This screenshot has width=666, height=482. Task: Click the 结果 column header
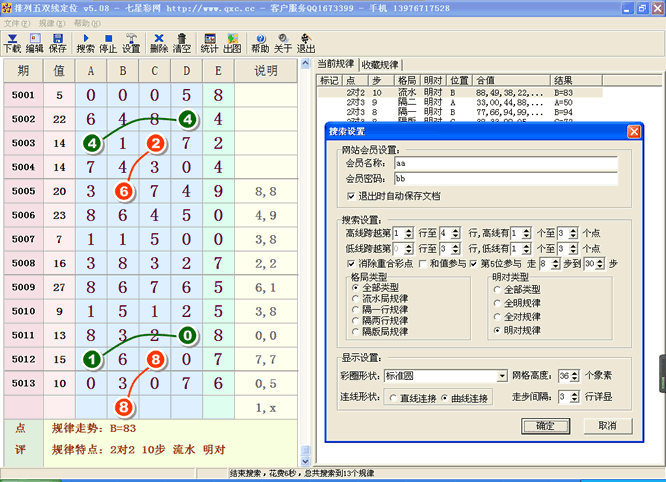577,80
